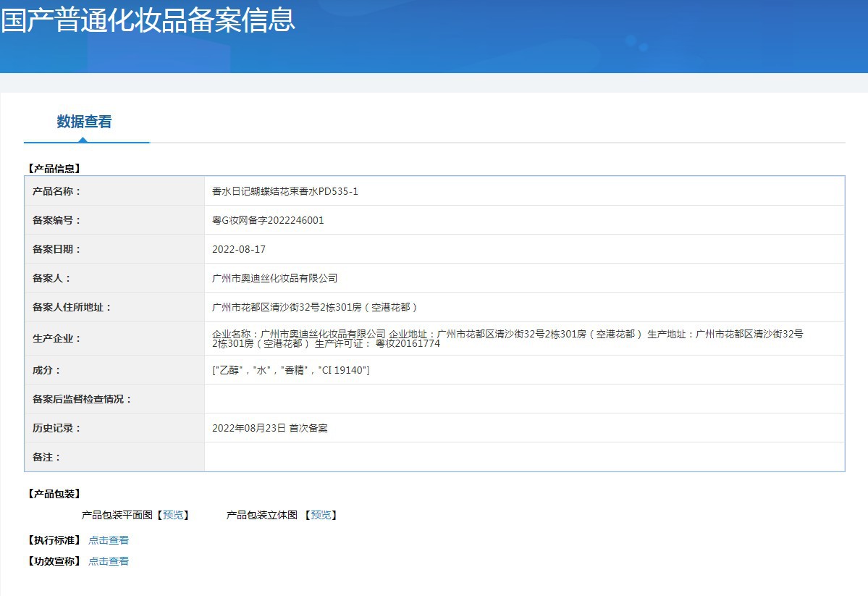Click 点击查看 next to 功效宣称
The image size is (868, 596).
(x=109, y=561)
